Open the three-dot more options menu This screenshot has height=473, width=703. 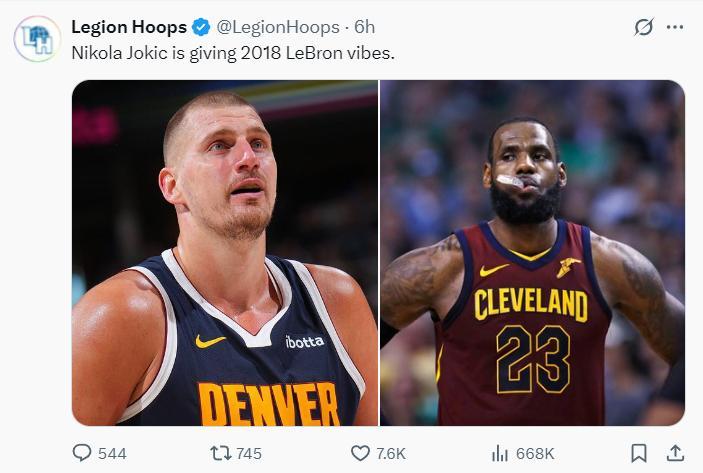coord(677,28)
